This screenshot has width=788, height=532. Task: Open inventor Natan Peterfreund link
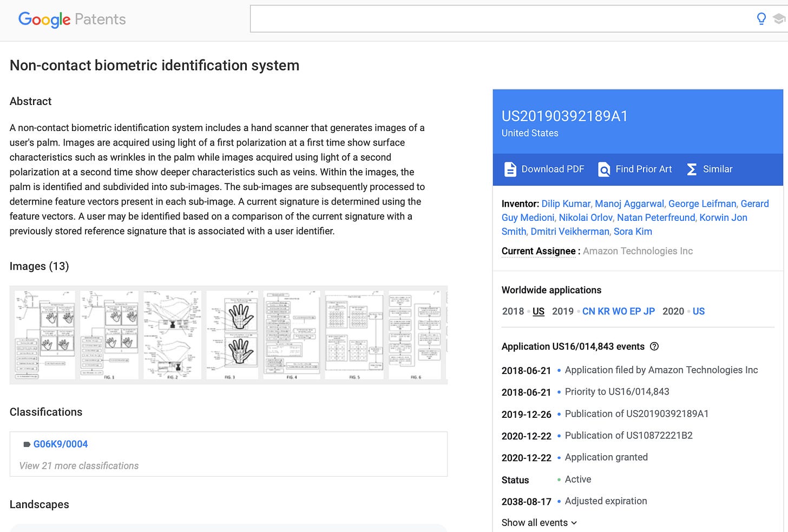(656, 218)
